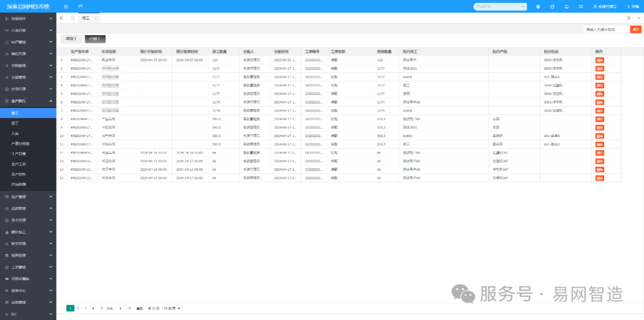Delete row 15 with its orange button

(x=600, y=178)
